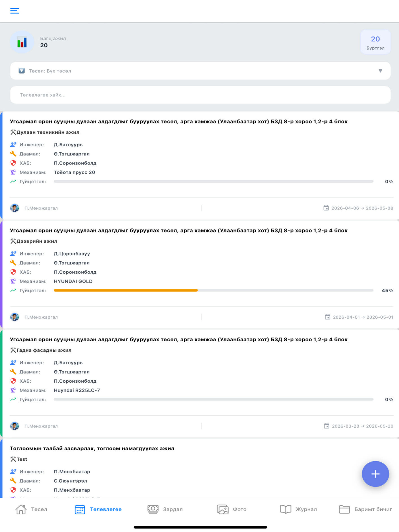Expand the Төсөл: Бүх төсөл dropdown
399x532 pixels.
point(200,71)
